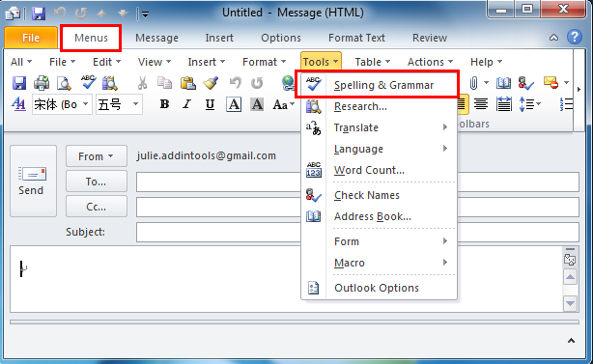The width and height of the screenshot is (593, 364).
Task: Open the From account dropdown
Action: tap(97, 156)
